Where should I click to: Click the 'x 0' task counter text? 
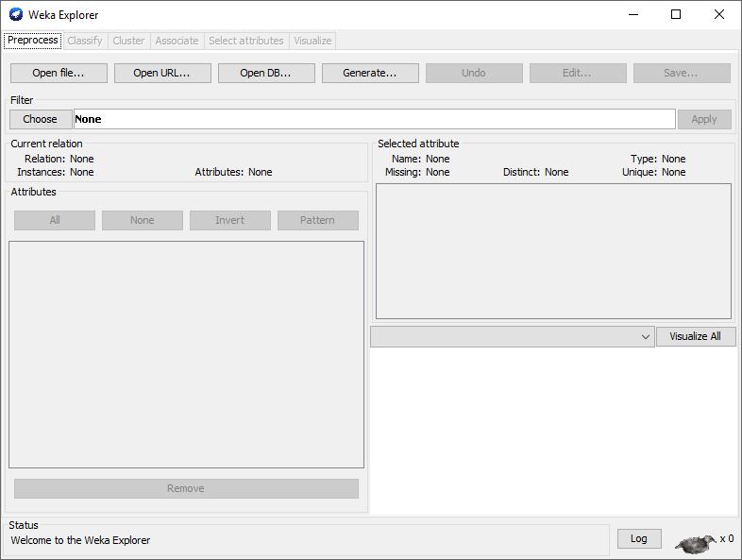[x=726, y=538]
